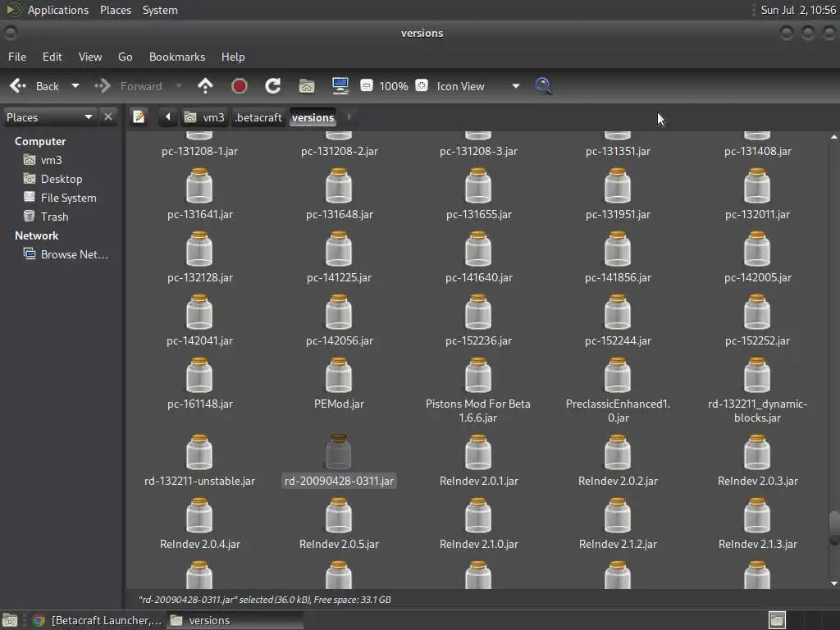Open the Places side pane dropdown
The height and width of the screenshot is (630, 840).
49,117
